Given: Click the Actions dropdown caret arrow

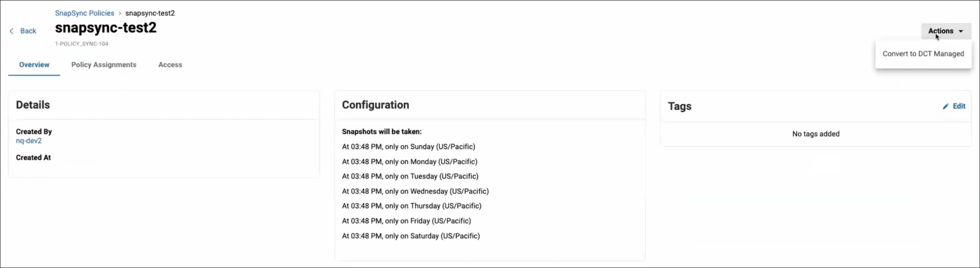Looking at the screenshot, I should point(961,31).
